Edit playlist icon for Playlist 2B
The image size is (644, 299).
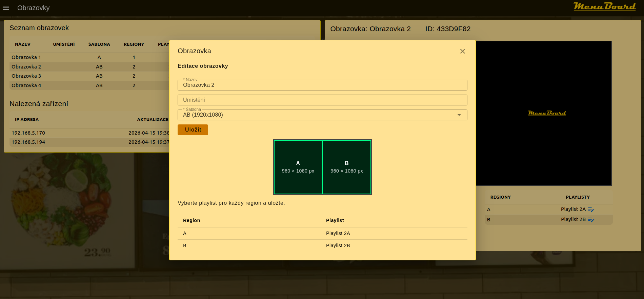(591, 220)
